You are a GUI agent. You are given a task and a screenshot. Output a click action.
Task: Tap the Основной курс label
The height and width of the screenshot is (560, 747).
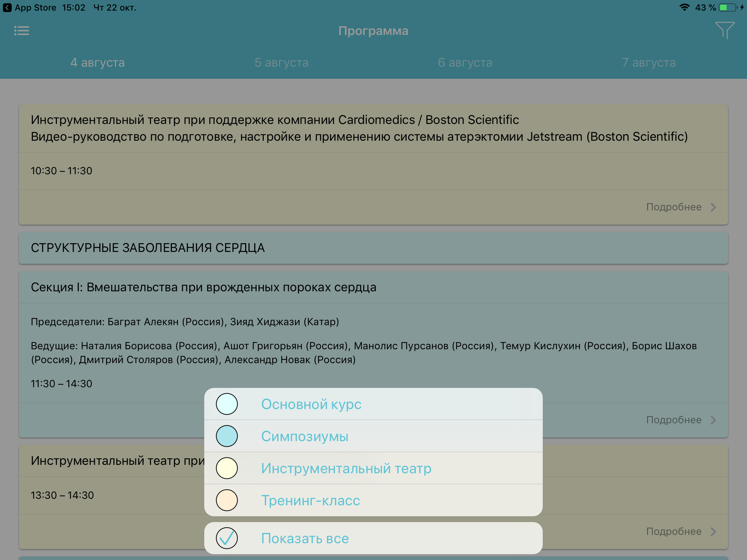311,404
